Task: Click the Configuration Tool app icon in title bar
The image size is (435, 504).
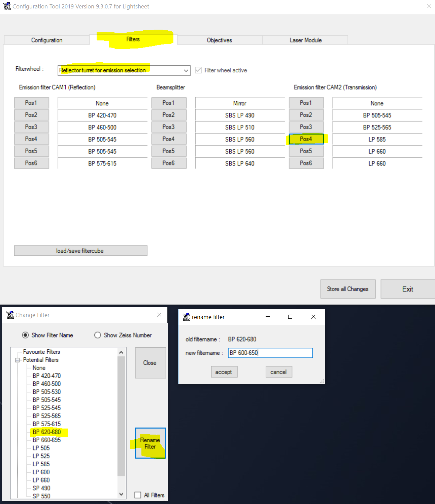Action: (7, 6)
